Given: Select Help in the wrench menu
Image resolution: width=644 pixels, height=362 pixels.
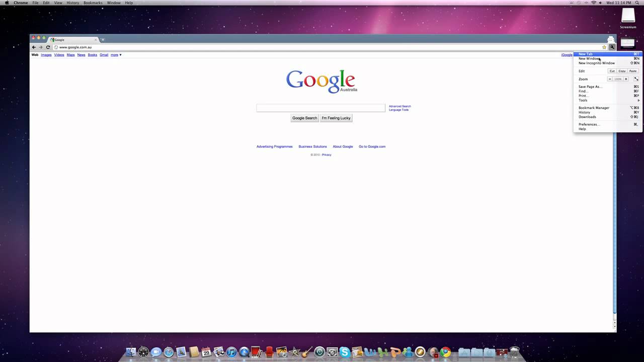Looking at the screenshot, I should pyautogui.click(x=608, y=129).
